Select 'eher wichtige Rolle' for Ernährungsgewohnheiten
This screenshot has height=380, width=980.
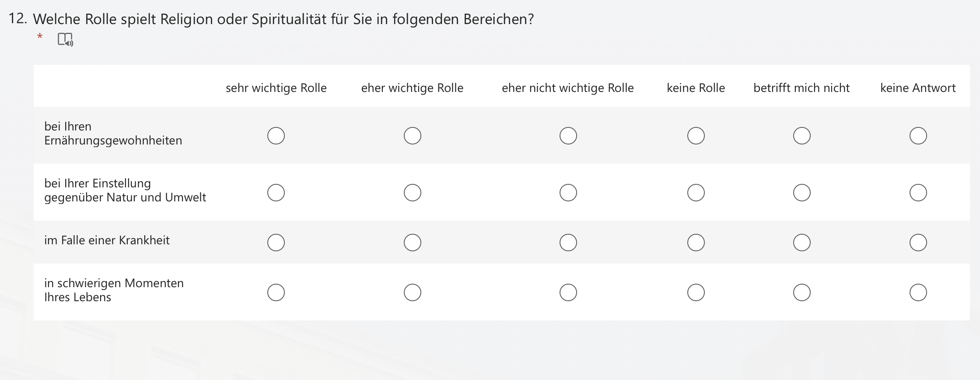coord(413,136)
